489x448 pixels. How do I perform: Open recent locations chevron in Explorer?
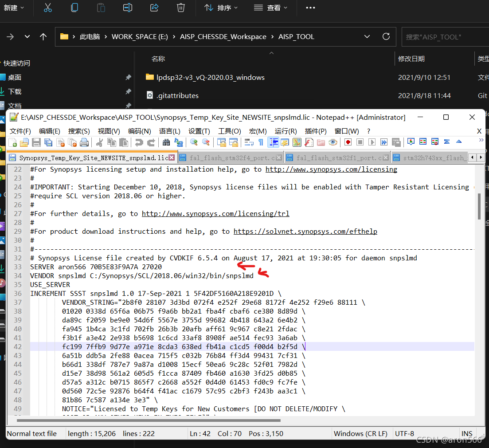pyautogui.click(x=27, y=37)
